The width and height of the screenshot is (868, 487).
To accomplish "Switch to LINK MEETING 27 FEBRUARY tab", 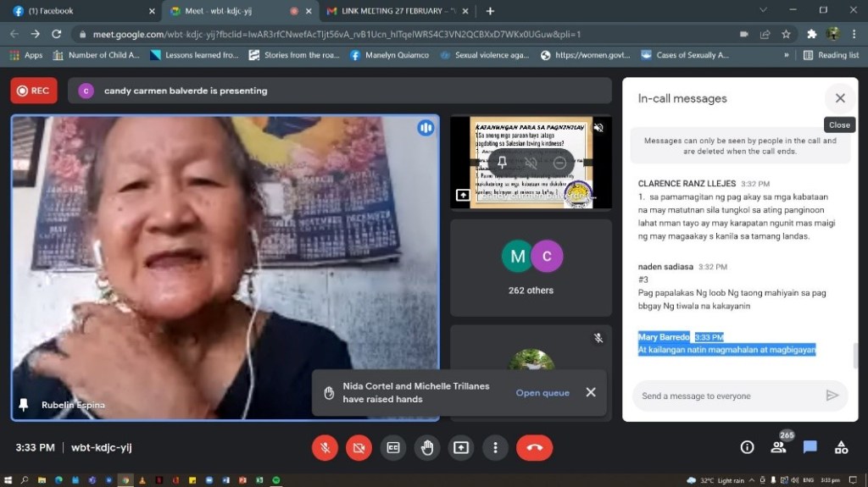I will point(395,11).
